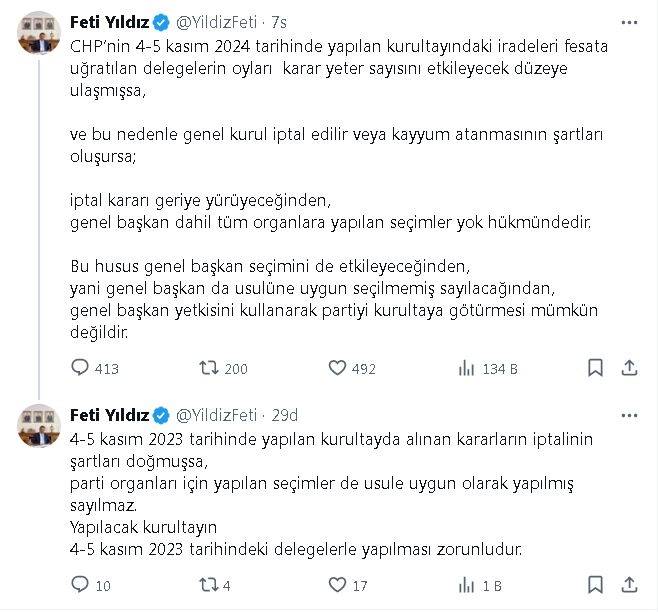Open the first tweet's 7s timestamp
Screen dimensions: 658x612
pos(280,22)
